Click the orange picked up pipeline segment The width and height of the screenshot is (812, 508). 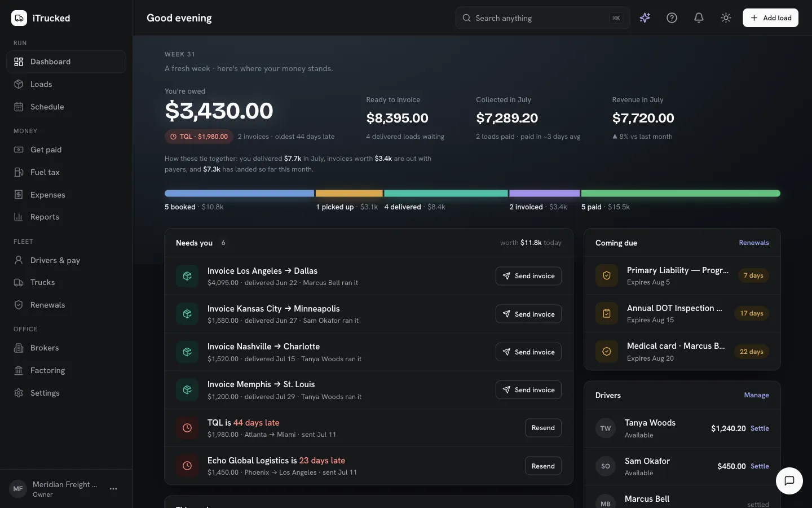pyautogui.click(x=349, y=193)
